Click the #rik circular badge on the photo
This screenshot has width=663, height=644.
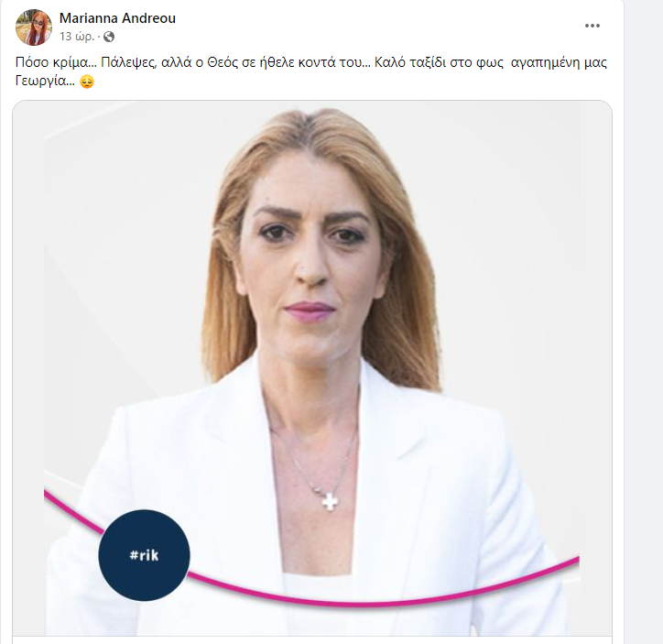pos(144,555)
